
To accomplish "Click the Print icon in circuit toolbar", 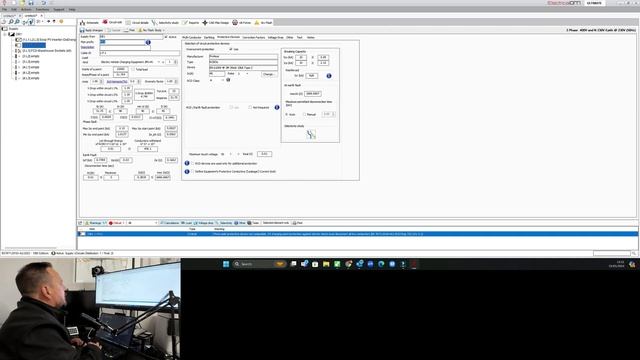I will (x=126, y=30).
